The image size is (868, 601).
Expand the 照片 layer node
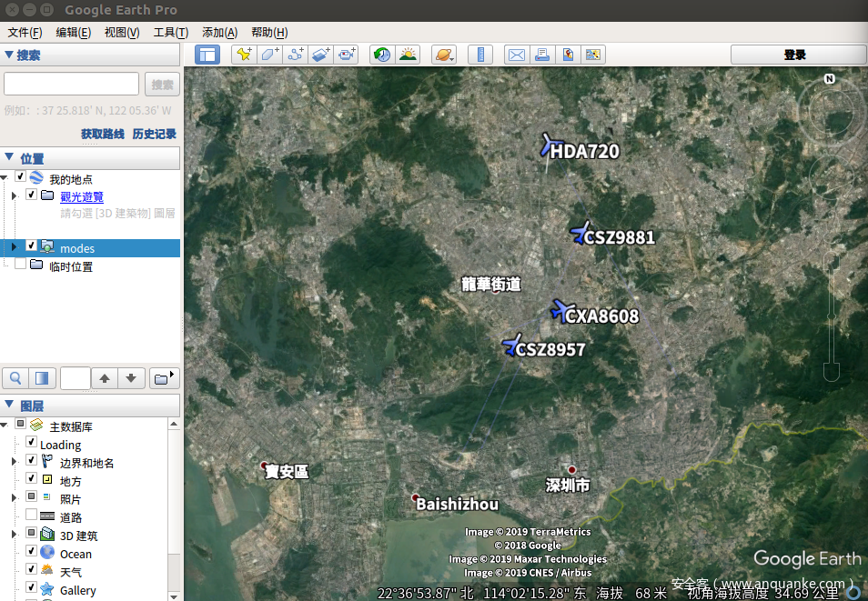tap(15, 497)
